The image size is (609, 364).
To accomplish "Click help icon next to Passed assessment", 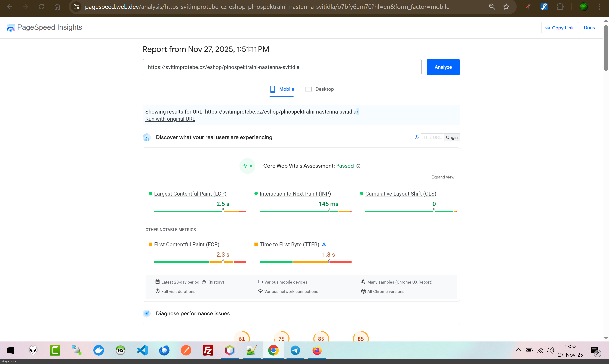I will [359, 166].
